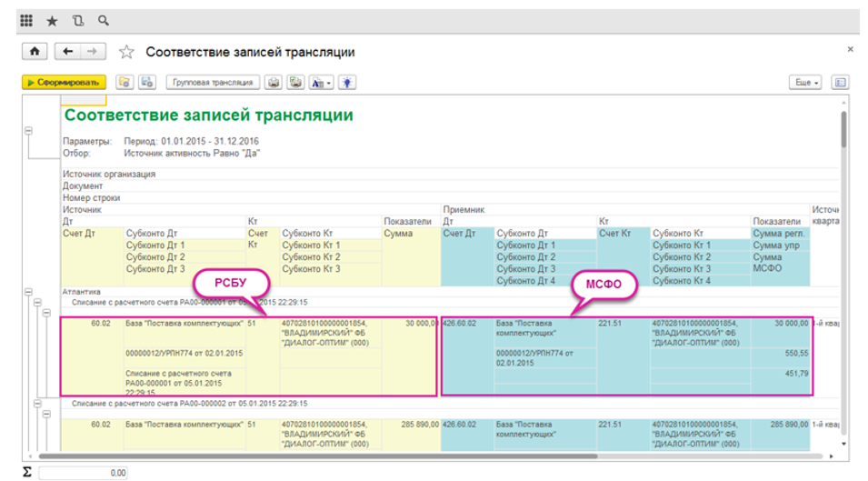The height and width of the screenshot is (481, 868).
Task: Click the Сформировать button
Action: tap(64, 82)
